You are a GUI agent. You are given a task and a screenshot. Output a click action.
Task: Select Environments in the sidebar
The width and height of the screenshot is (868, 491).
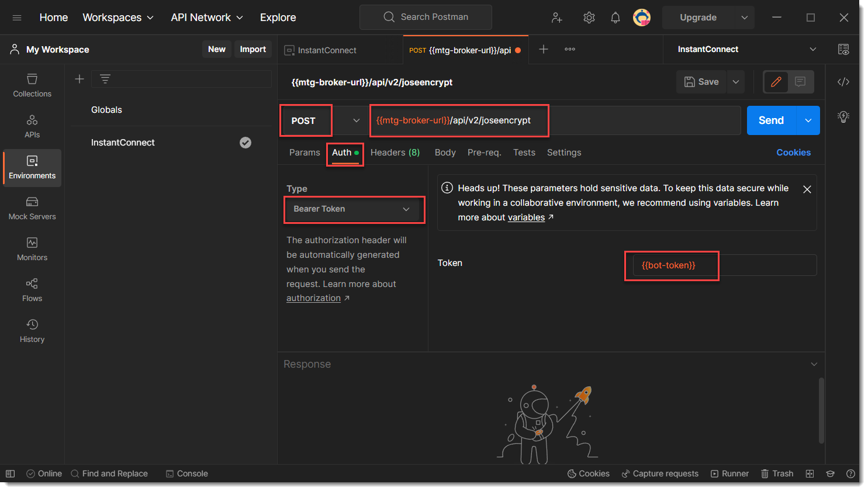[x=32, y=168]
